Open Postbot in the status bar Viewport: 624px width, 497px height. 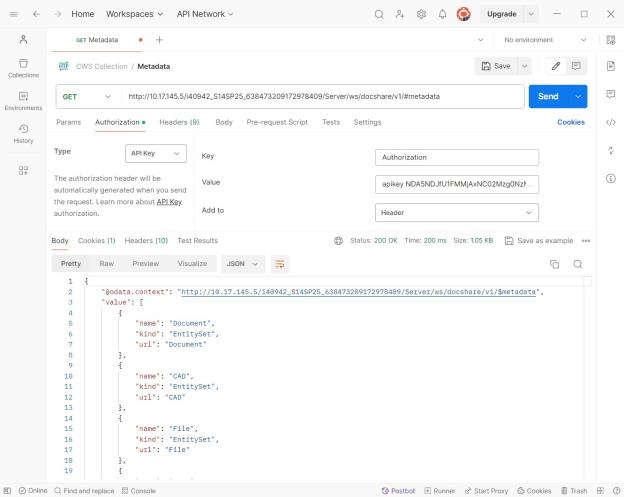(398, 491)
